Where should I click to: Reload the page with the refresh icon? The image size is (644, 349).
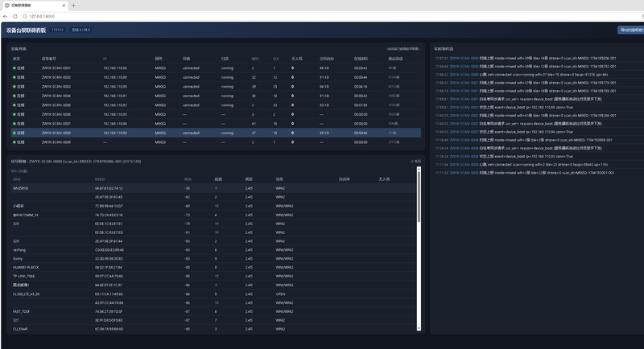[x=15, y=16]
